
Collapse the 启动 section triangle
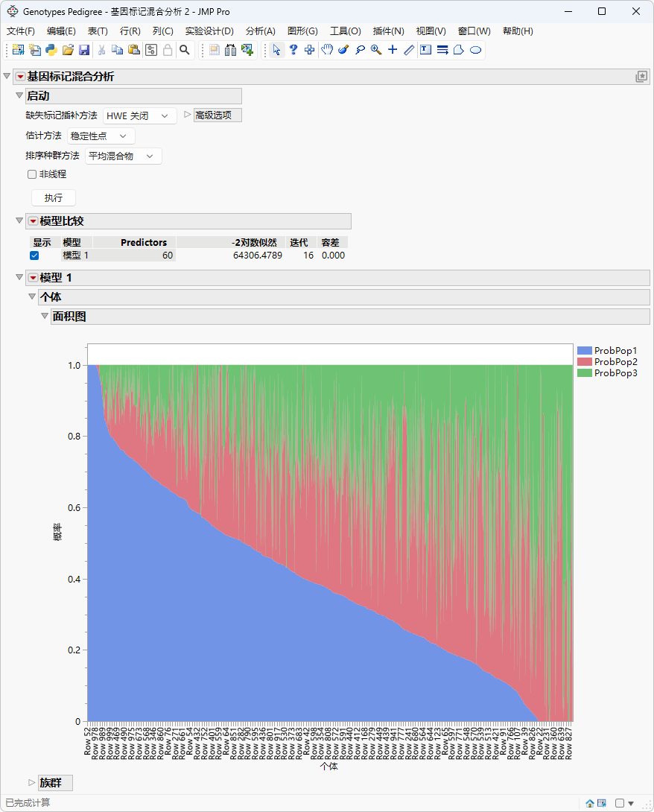click(19, 95)
